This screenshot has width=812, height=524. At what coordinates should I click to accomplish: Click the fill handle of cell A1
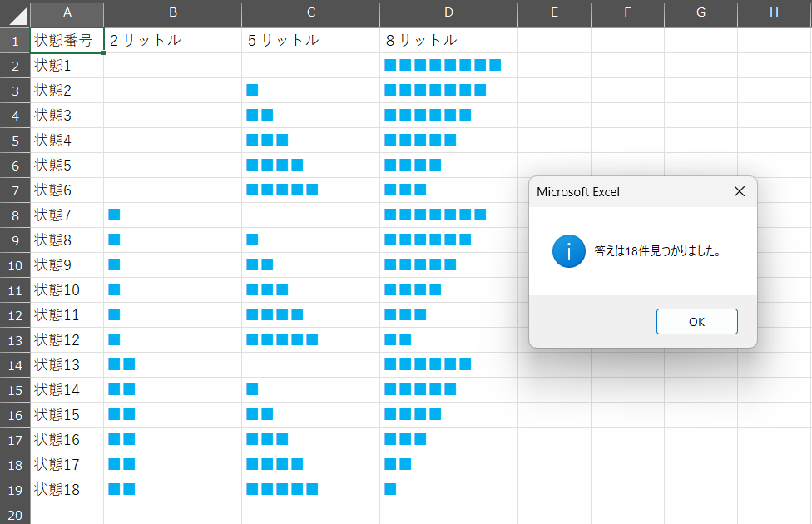pos(103,52)
